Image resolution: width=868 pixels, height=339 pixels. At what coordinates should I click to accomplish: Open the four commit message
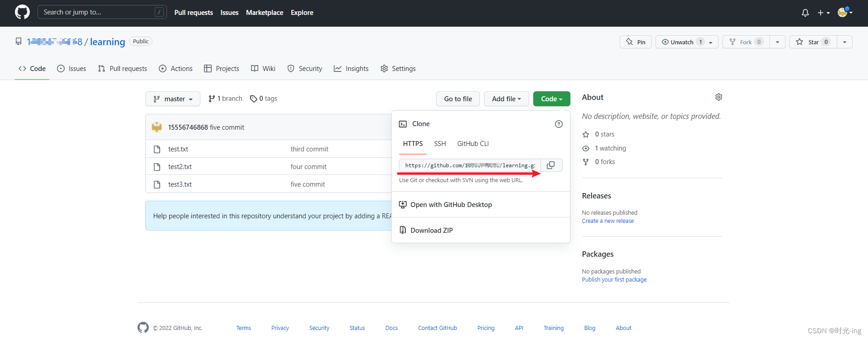pyautogui.click(x=308, y=167)
